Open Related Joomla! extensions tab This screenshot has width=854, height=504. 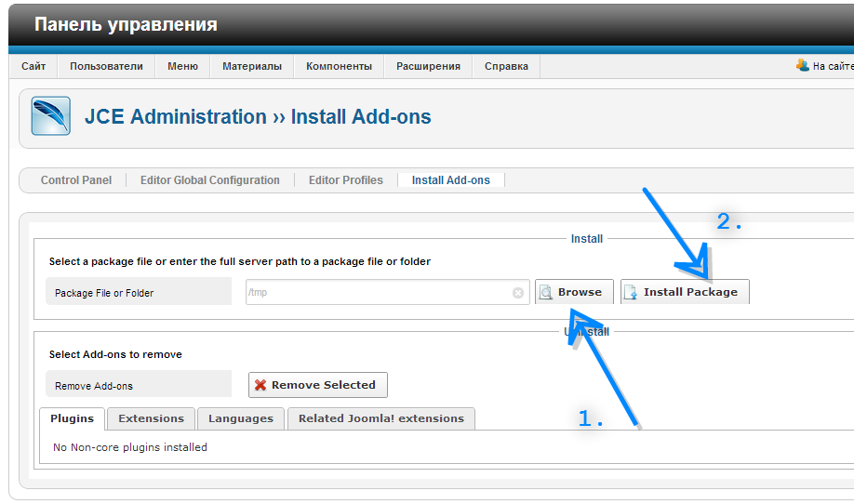pyautogui.click(x=381, y=418)
